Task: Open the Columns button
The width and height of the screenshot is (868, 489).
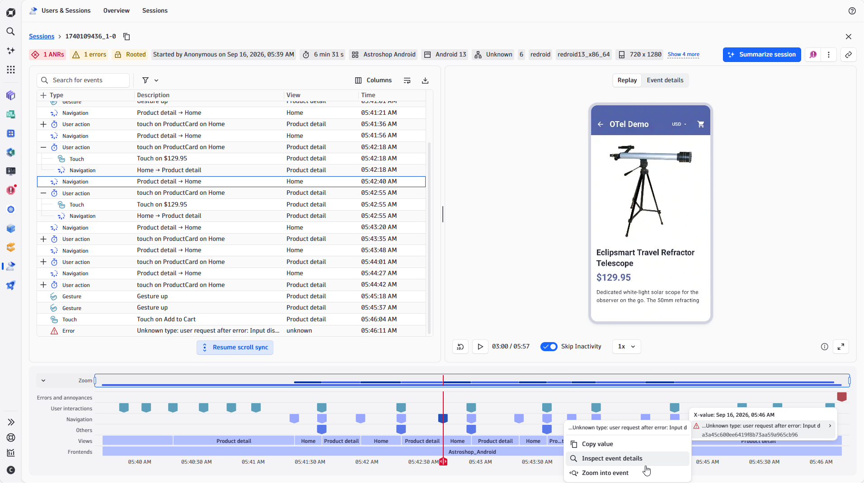Action: click(374, 80)
